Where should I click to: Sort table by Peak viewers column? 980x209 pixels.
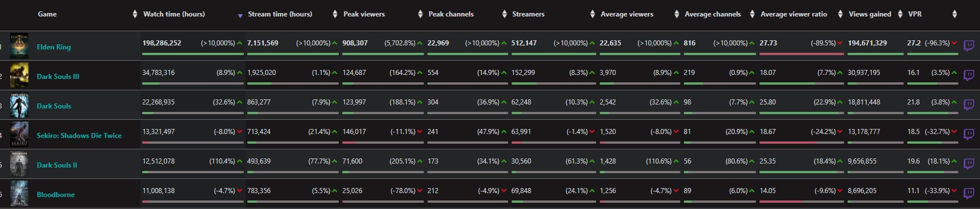click(364, 14)
